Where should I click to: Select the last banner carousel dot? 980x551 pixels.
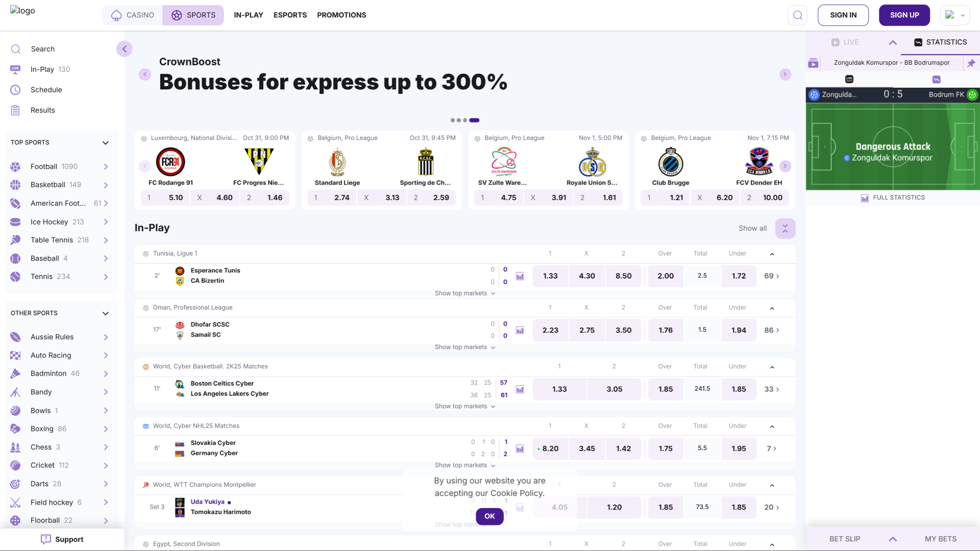point(474,120)
